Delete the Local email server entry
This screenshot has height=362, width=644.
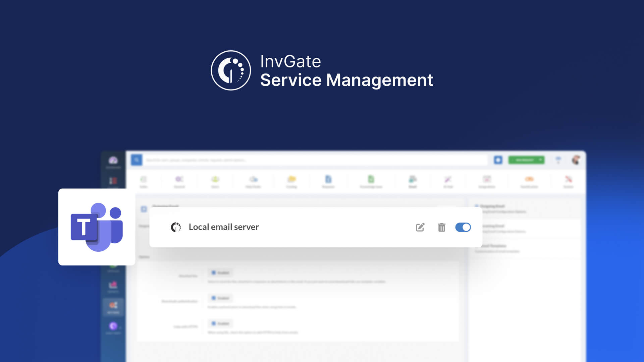441,227
